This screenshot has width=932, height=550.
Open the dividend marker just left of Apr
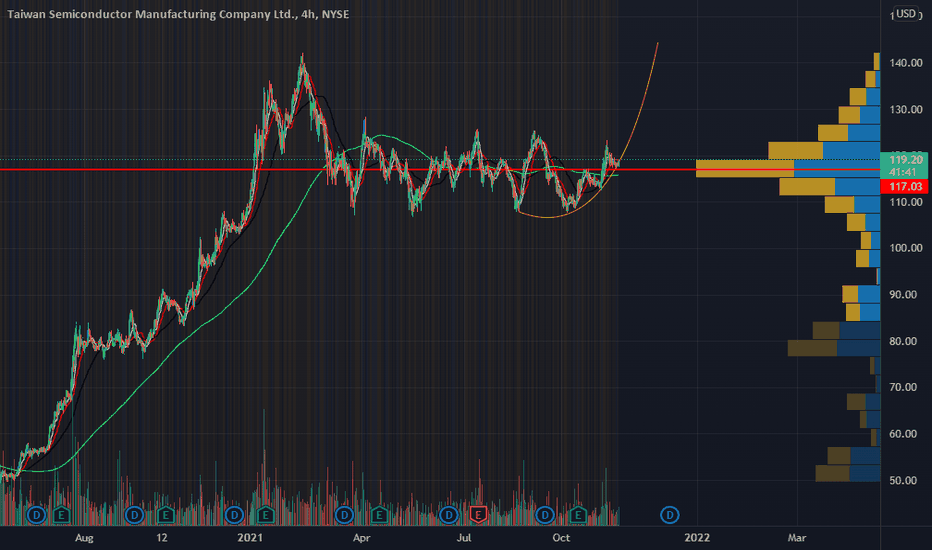tap(344, 515)
